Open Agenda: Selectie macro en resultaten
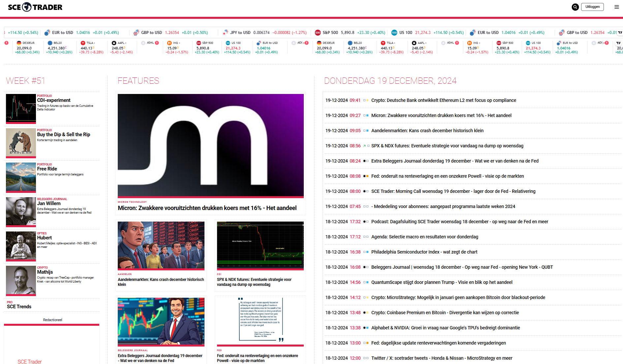Image resolution: width=623 pixels, height=364 pixels. [425, 237]
